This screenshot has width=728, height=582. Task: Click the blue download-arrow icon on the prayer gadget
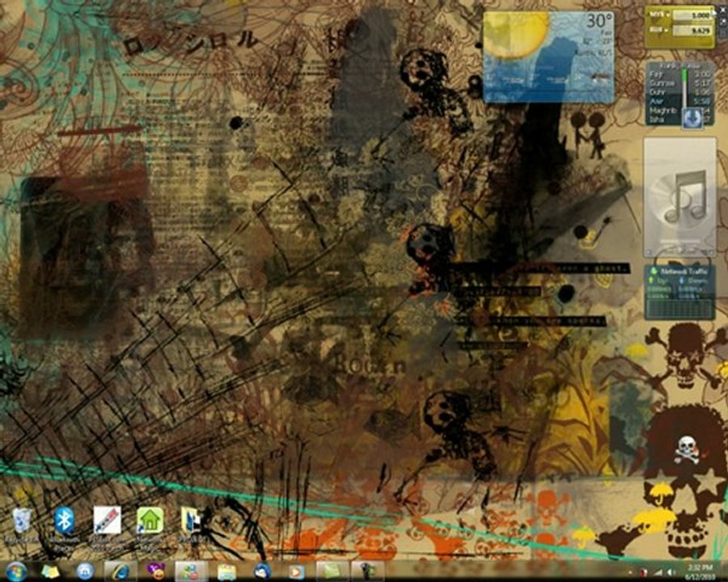[692, 117]
